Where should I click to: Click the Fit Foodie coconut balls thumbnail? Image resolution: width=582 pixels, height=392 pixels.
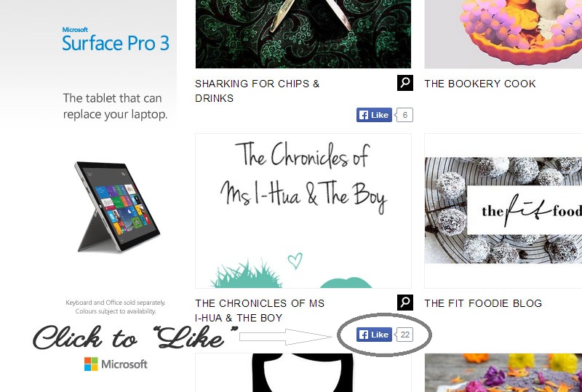503,210
